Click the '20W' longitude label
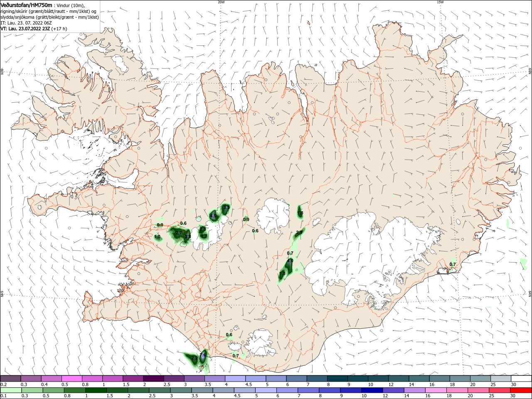532x399 pixels. [x=221, y=2]
